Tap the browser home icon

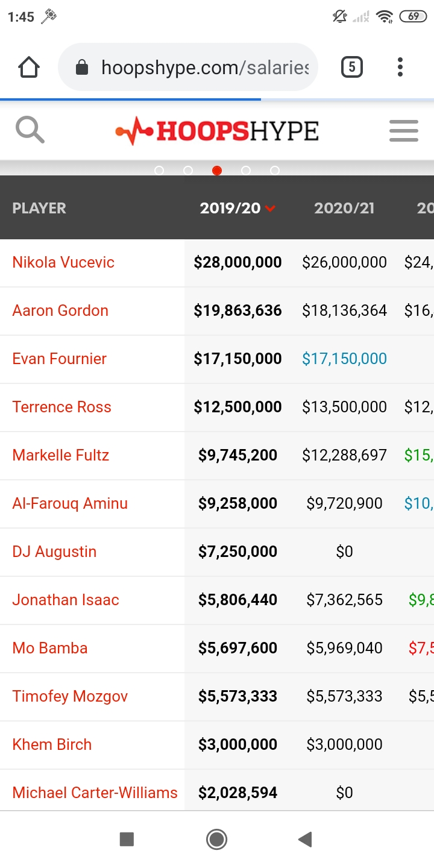(29, 67)
